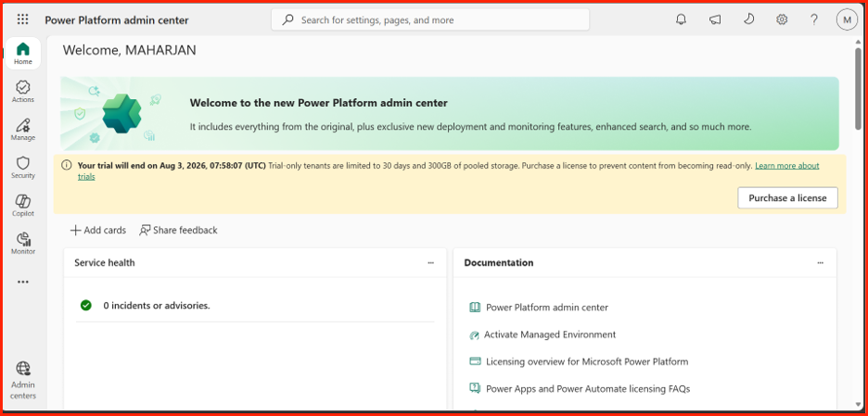Open notifications bell icon
The image size is (868, 416).
[681, 19]
